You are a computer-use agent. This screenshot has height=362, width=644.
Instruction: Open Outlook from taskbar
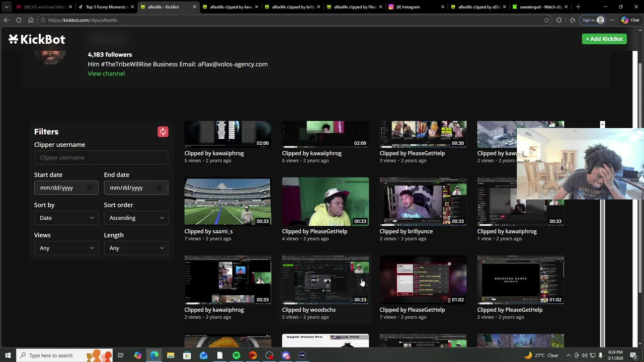pyautogui.click(x=203, y=355)
